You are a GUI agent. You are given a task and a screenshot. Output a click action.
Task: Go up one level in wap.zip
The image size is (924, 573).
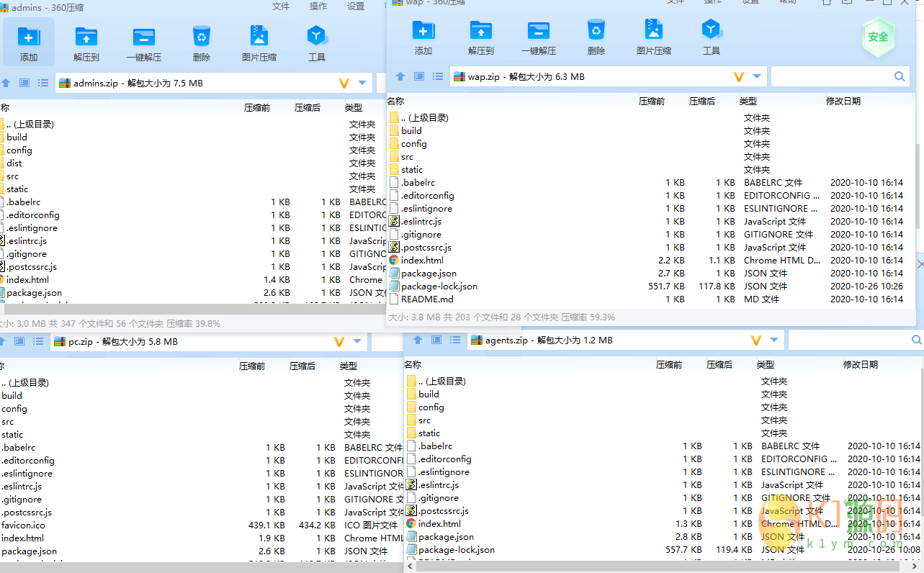coord(400,76)
